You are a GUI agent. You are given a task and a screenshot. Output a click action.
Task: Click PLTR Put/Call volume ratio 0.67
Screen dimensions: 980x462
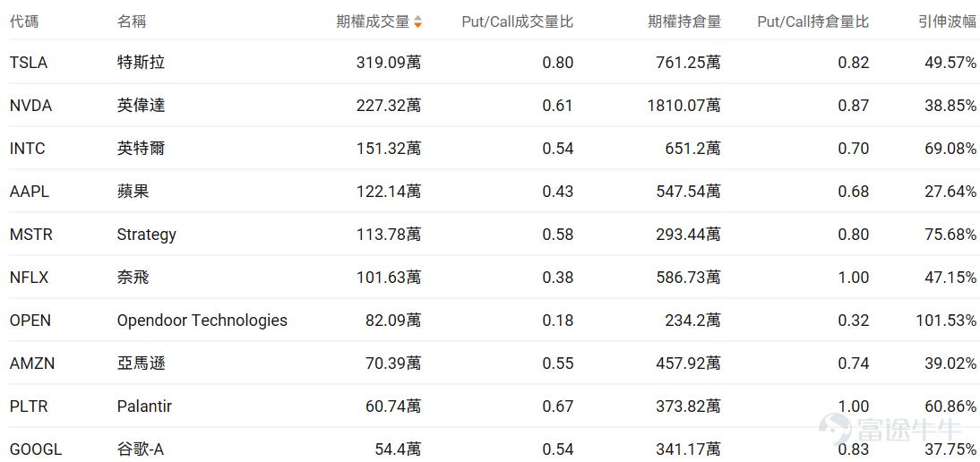coord(557,406)
